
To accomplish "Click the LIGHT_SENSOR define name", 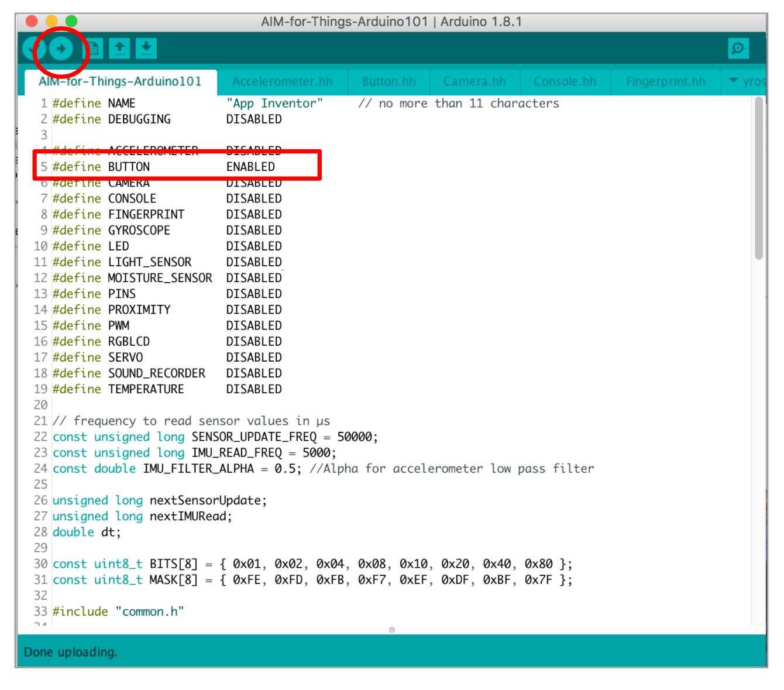I will pyautogui.click(x=150, y=262).
